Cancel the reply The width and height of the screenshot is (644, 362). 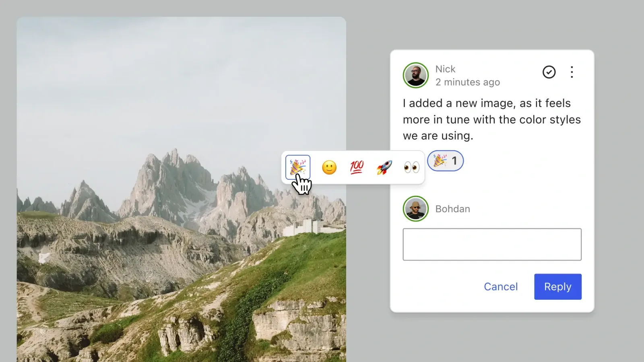pos(501,287)
